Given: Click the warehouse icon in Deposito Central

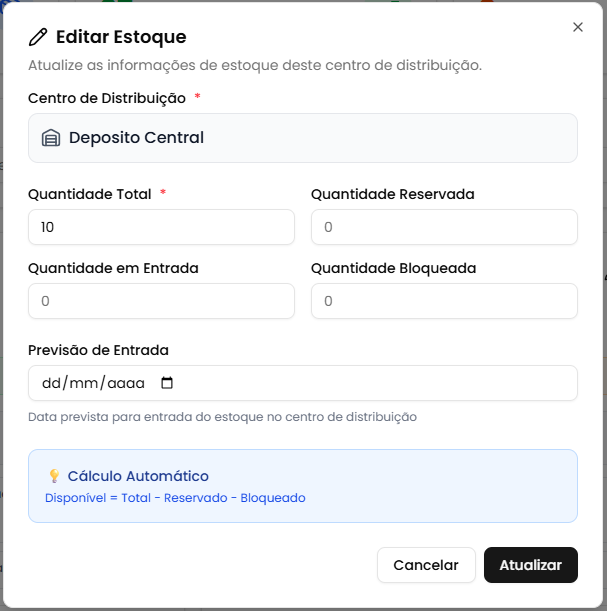Looking at the screenshot, I should pos(51,138).
